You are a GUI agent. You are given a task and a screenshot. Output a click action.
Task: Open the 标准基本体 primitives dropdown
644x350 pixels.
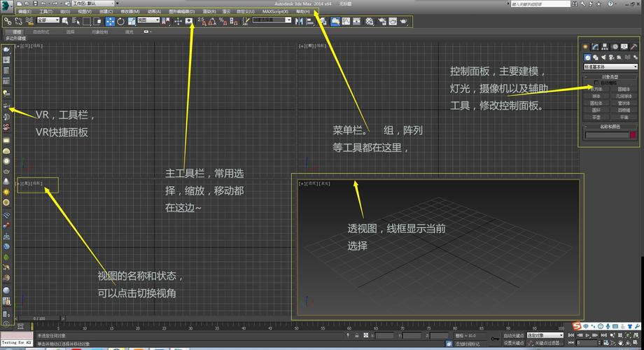(x=610, y=66)
